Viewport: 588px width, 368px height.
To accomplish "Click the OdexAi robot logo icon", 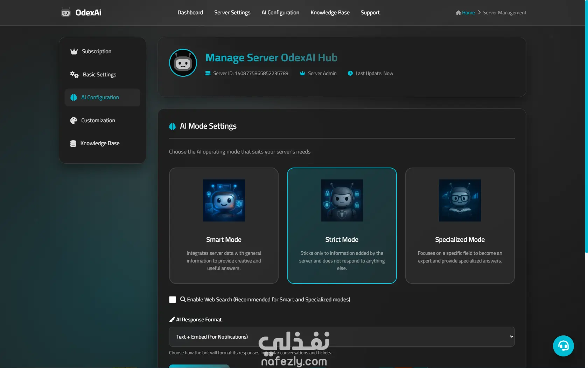I will tap(65, 13).
